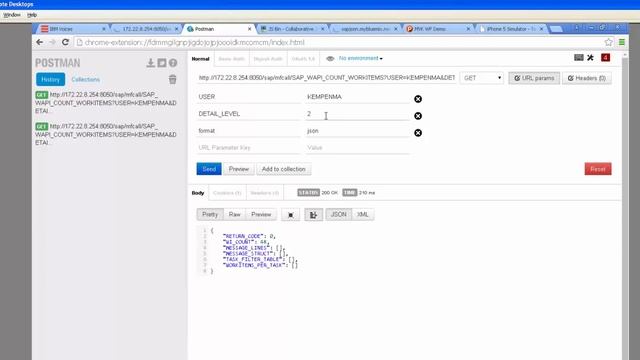Toggle the environment quick-look eye icon
The width and height of the screenshot is (640, 360).
pyautogui.click(x=330, y=58)
